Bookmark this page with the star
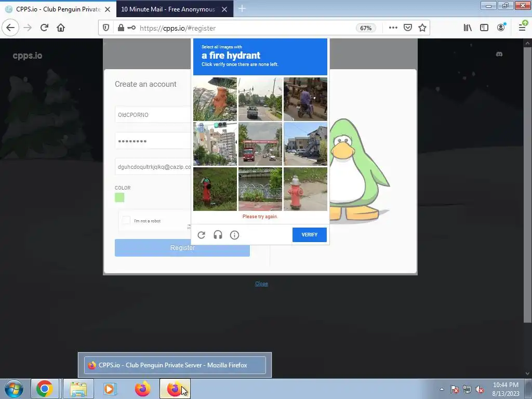The image size is (532, 399). tap(422, 28)
